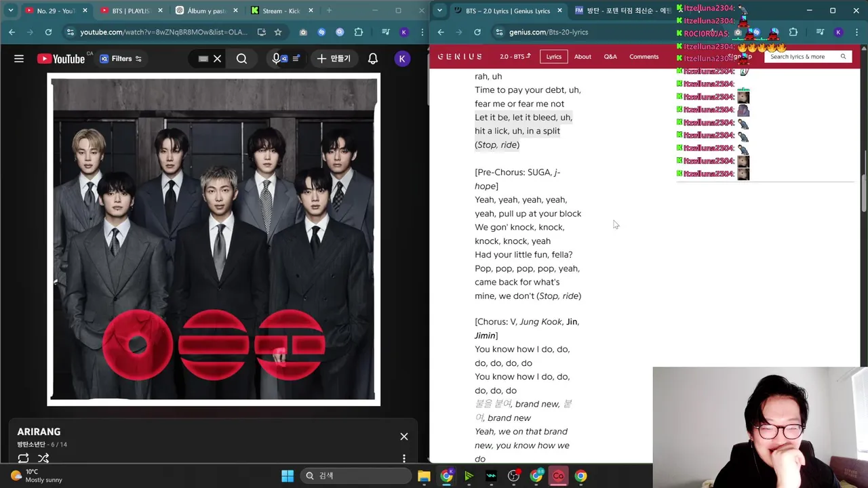Close the ARIRANG playlist panel
868x488 pixels.
[x=404, y=436]
